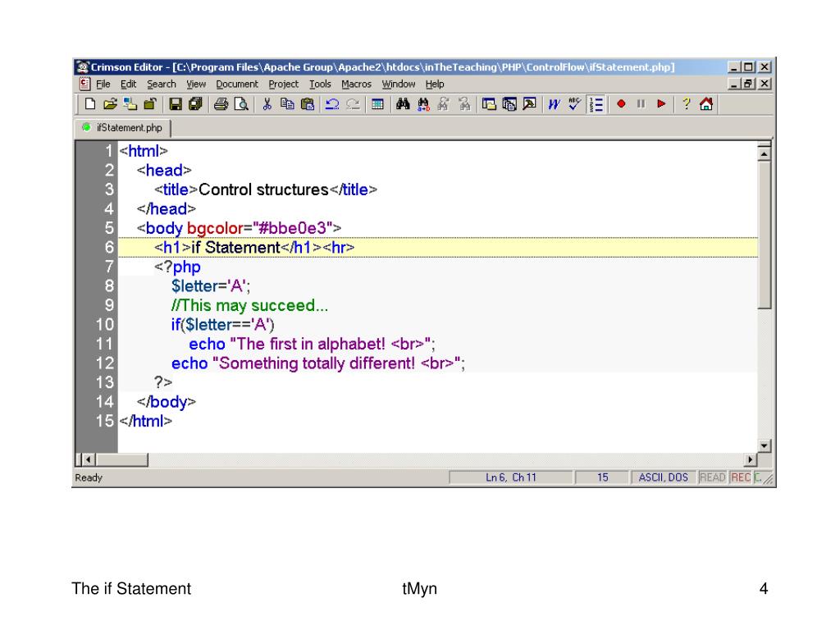This screenshot has width=840, height=630.
Task: Restore the inner document window
Action: tap(748, 84)
